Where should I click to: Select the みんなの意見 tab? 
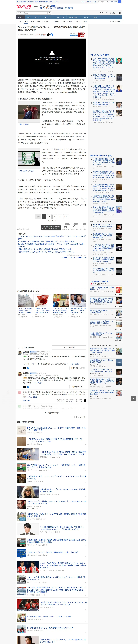[x=73, y=17]
